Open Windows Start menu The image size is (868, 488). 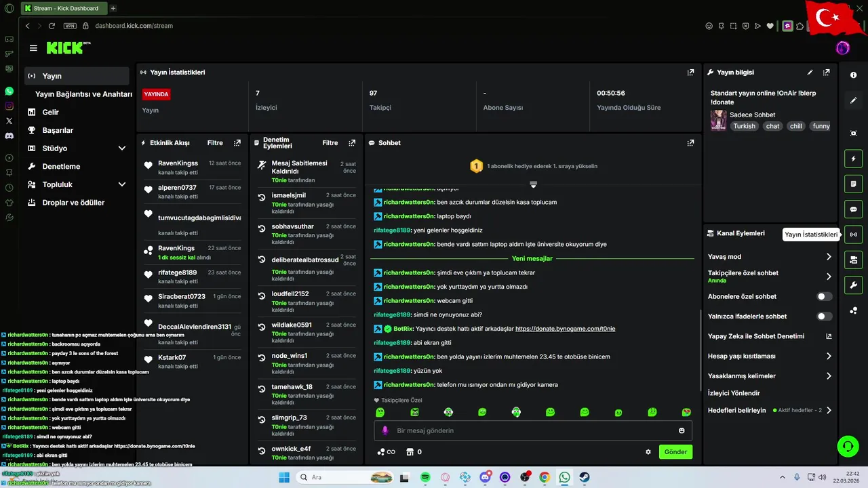pyautogui.click(x=283, y=477)
